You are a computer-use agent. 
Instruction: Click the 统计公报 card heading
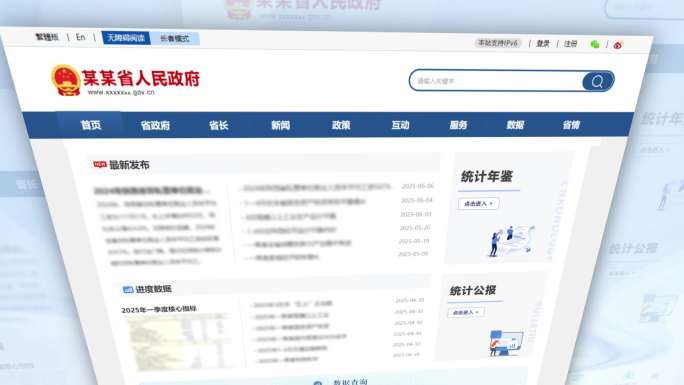pos(472,290)
